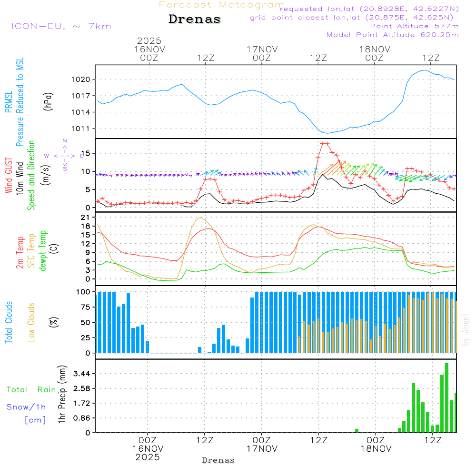
Task: Click the tallest green precipitation bar
Action: tap(446, 397)
